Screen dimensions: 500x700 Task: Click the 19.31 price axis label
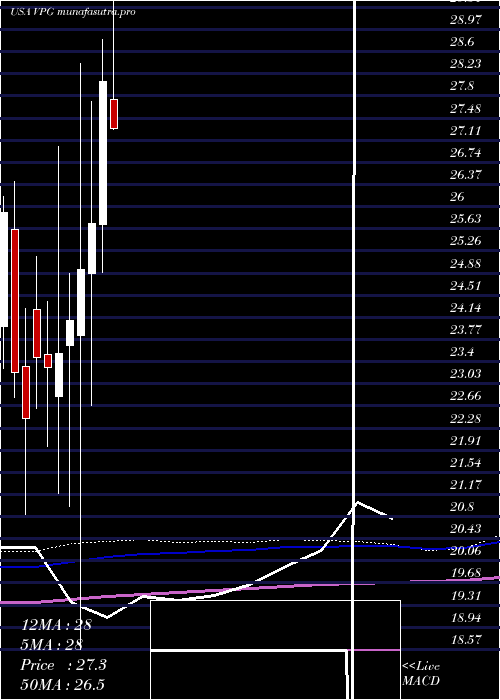(x=465, y=596)
